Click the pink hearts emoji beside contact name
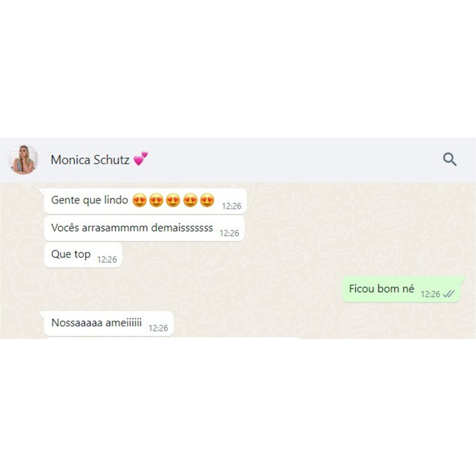The height and width of the screenshot is (476, 476). pyautogui.click(x=141, y=158)
